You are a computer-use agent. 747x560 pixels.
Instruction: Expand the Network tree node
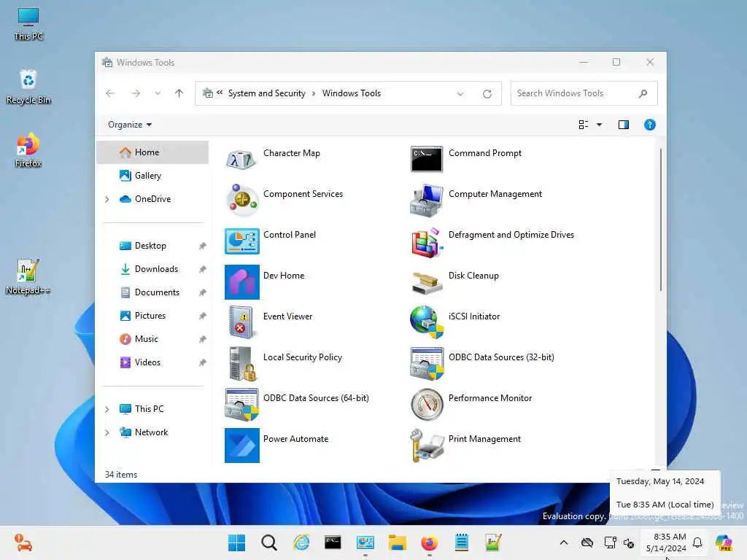[107, 433]
